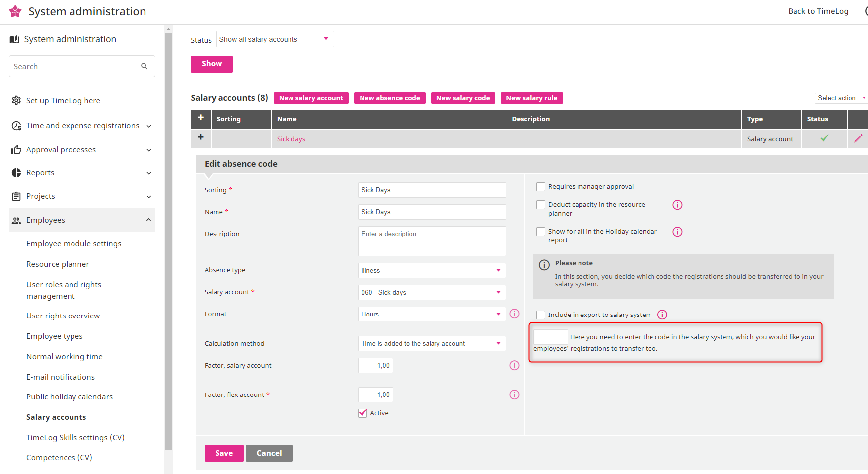Screen dimensions: 868x474
Task: Click info icon beside Deduct capacity option
Action: [677, 205]
